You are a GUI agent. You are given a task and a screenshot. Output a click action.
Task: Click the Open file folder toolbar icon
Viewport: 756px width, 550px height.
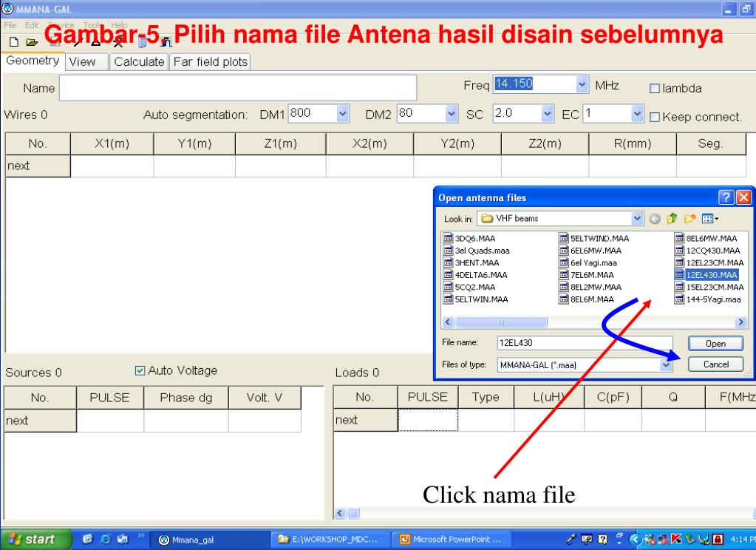pyautogui.click(x=32, y=42)
